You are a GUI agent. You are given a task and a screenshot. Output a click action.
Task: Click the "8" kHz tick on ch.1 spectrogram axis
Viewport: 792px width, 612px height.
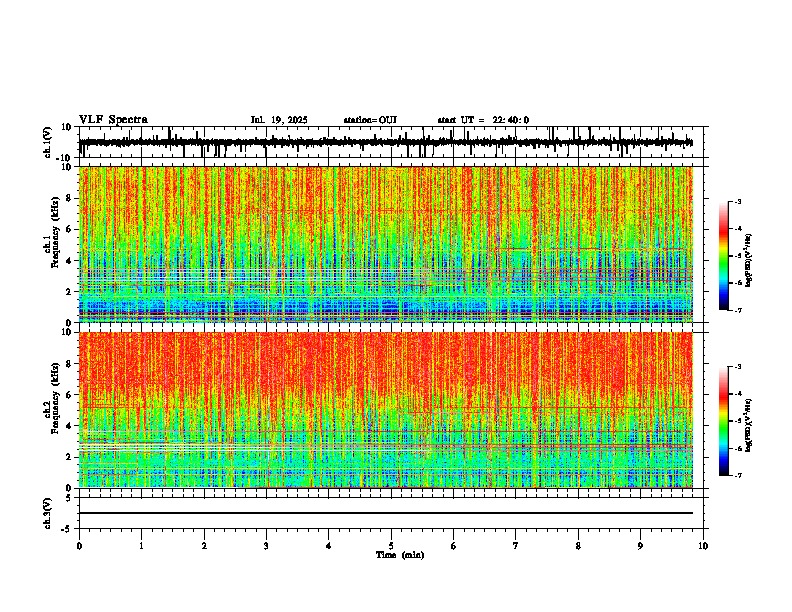coord(70,198)
